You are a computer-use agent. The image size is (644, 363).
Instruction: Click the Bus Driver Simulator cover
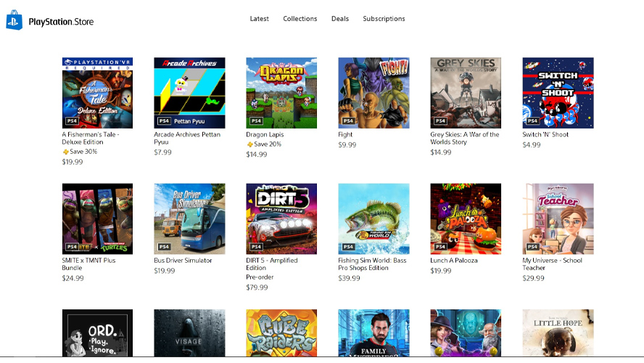[x=189, y=219]
